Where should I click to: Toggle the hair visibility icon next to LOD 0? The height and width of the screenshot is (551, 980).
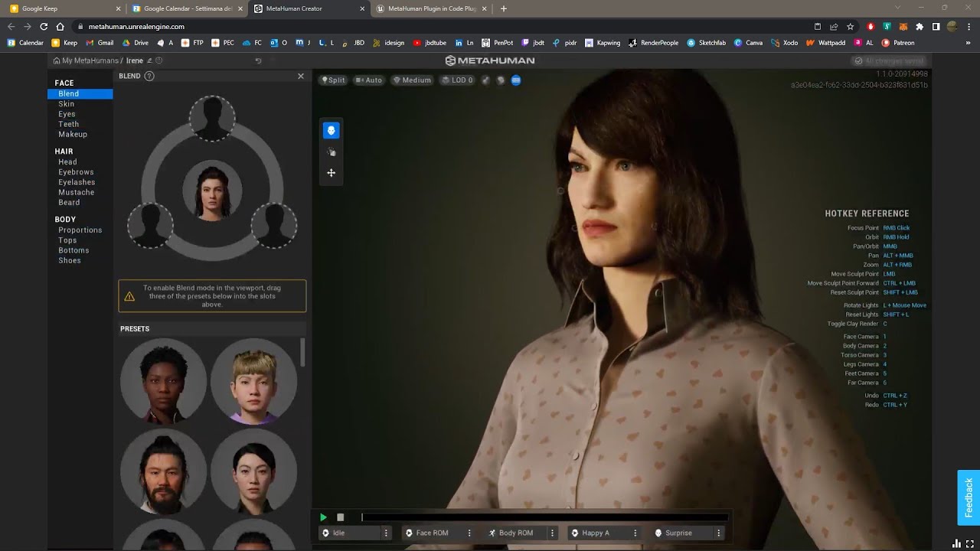(485, 80)
